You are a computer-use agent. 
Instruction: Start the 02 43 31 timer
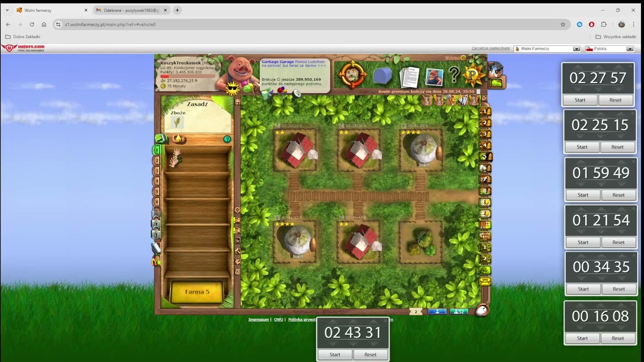pos(335,354)
